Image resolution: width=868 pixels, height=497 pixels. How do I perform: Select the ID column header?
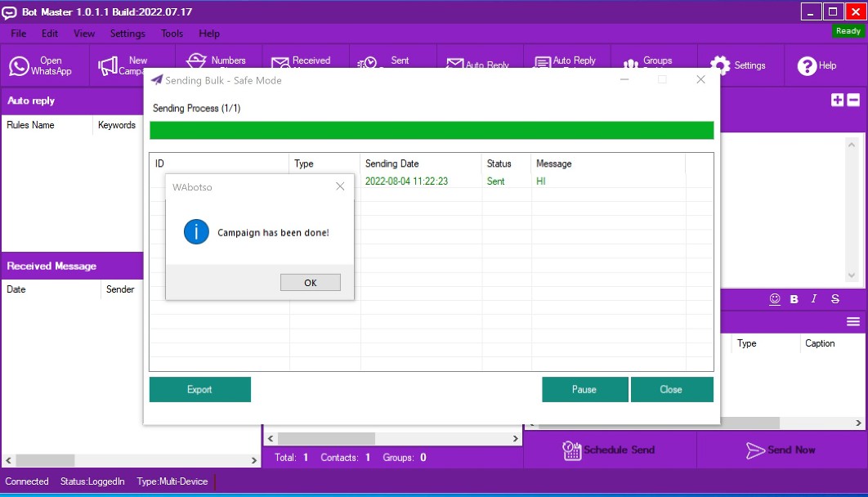click(x=219, y=163)
